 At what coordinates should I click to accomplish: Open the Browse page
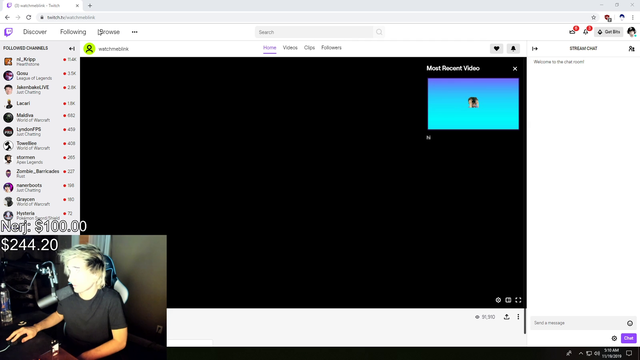coord(109,32)
